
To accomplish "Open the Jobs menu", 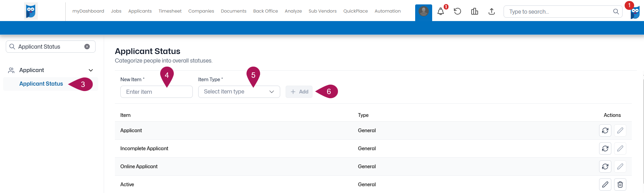I will tap(116, 11).
